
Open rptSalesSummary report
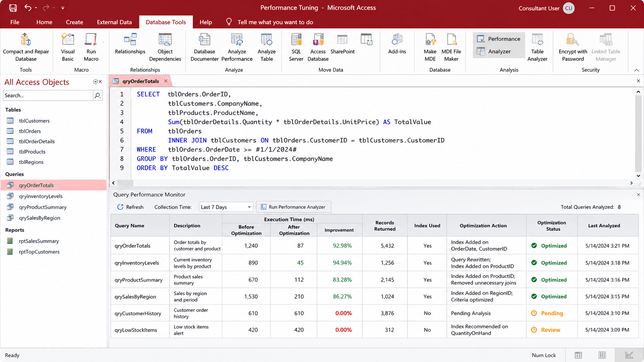(39, 241)
